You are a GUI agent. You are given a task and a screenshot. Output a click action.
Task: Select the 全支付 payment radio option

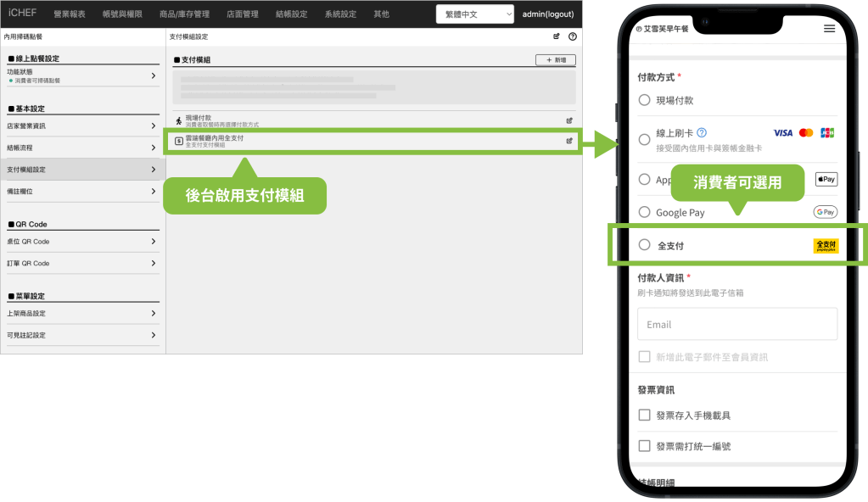coord(644,245)
